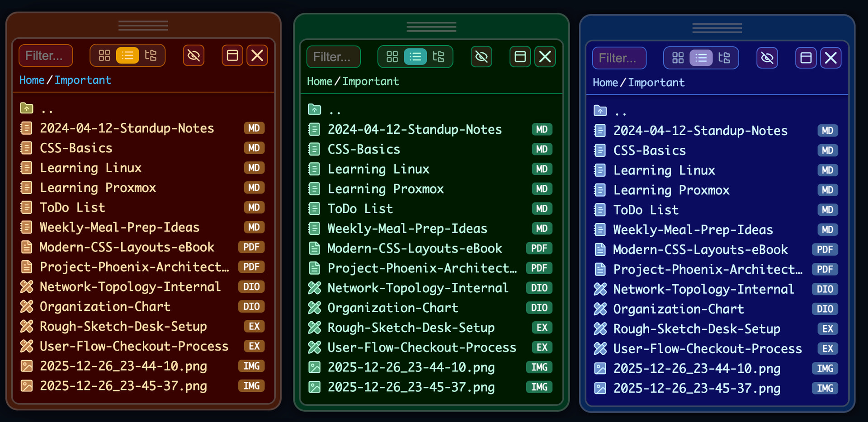
Task: Click the layout window icon in the blue panel
Action: click(806, 58)
